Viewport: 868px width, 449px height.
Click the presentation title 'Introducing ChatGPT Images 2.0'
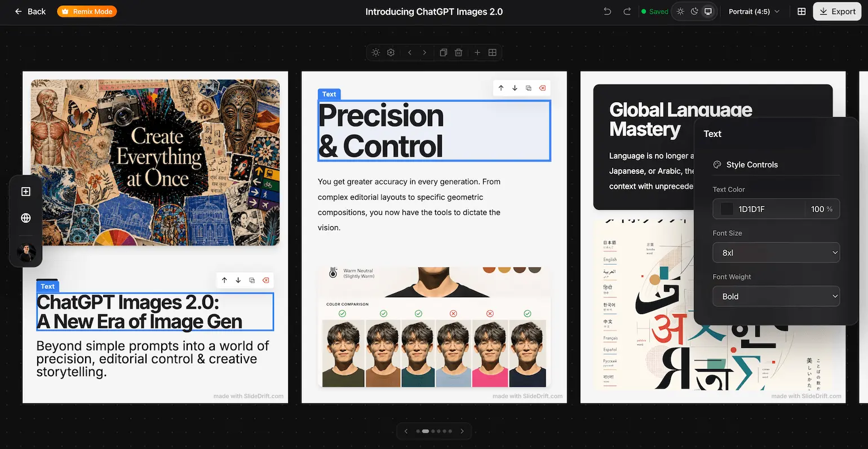coord(434,11)
